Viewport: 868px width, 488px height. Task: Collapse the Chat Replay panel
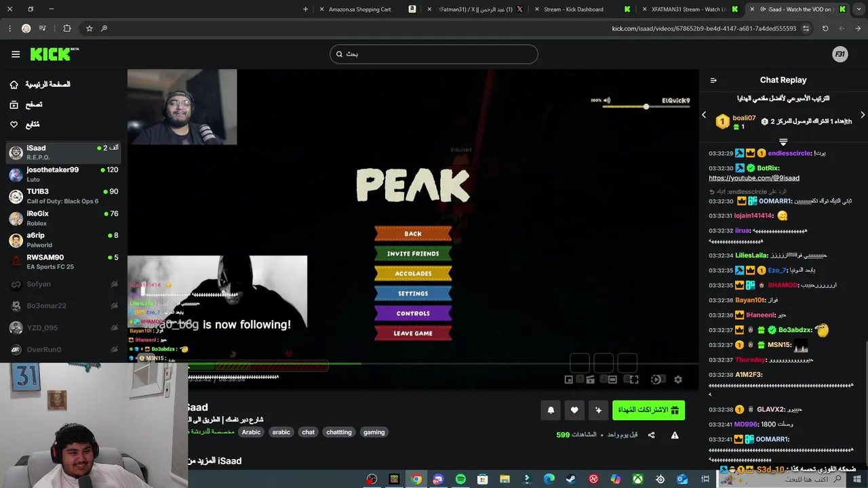(x=713, y=80)
